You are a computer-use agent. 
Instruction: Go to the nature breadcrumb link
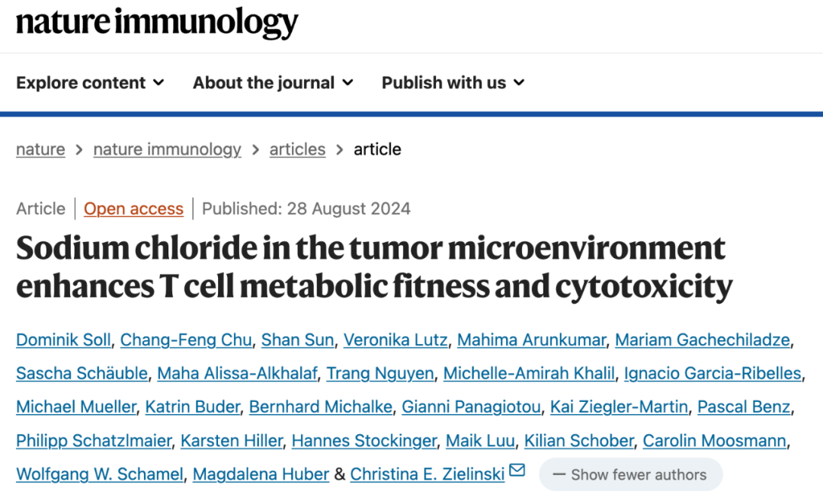click(x=40, y=149)
